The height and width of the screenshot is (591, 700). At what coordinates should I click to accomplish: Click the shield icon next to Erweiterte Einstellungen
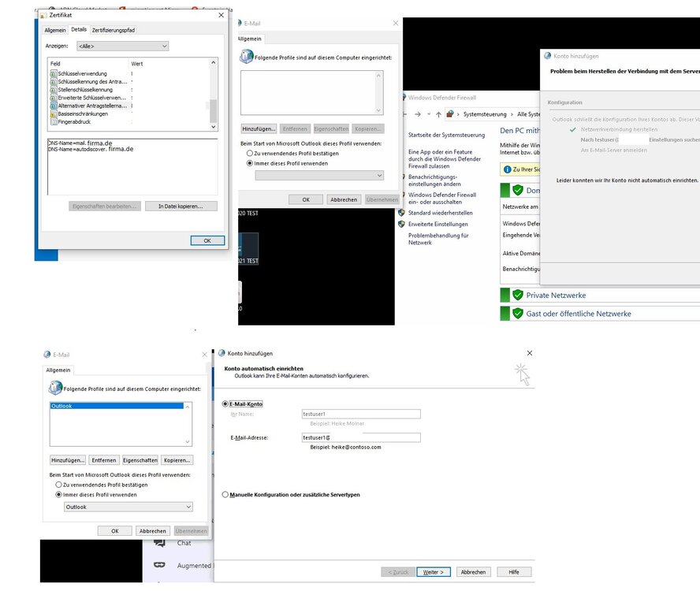[x=401, y=224]
